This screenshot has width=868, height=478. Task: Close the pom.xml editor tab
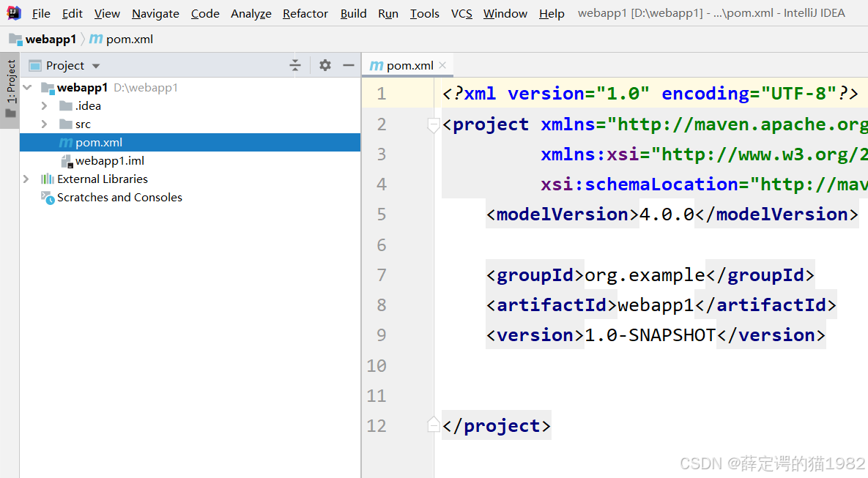pyautogui.click(x=442, y=64)
